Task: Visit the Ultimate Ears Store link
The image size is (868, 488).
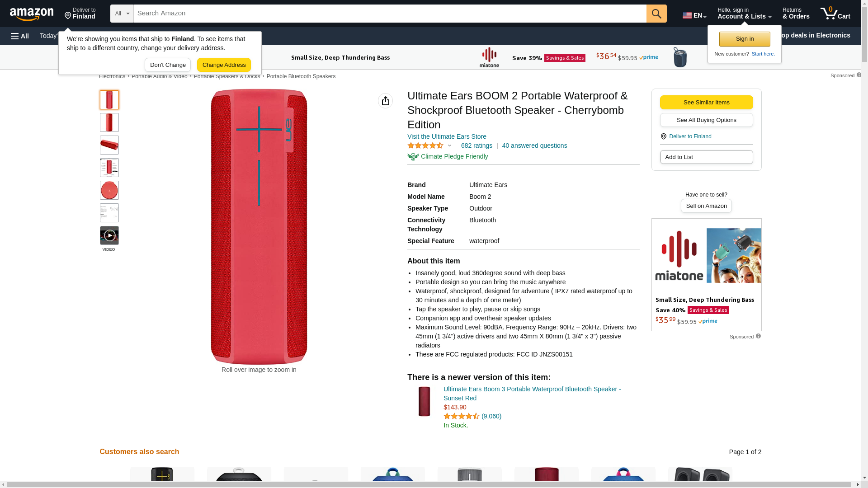Action: (447, 136)
